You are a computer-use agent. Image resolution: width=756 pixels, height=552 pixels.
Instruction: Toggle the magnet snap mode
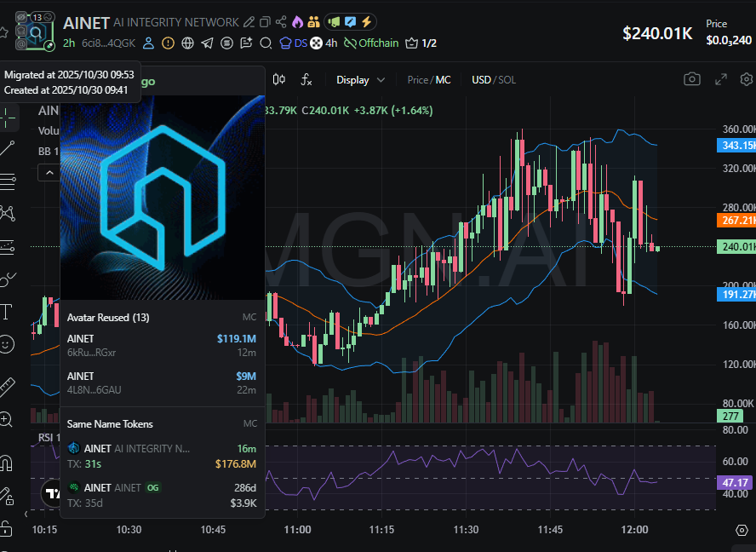(x=8, y=464)
